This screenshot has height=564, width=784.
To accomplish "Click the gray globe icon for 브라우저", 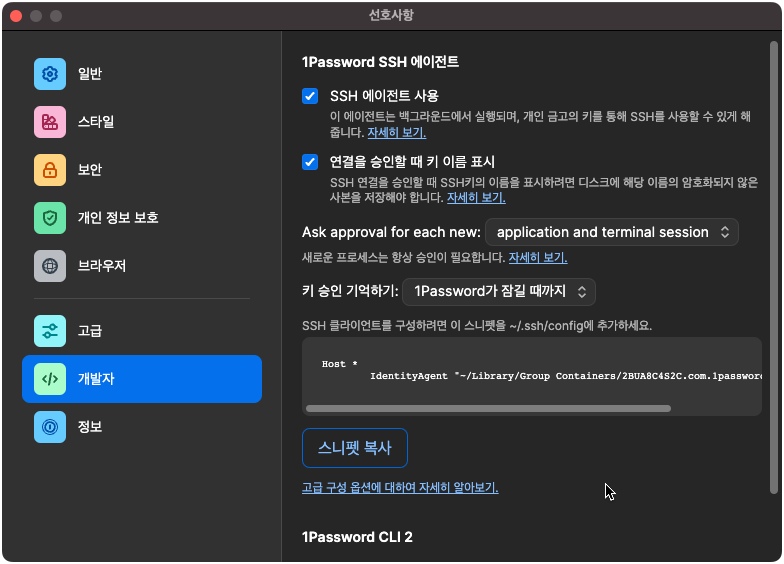I will 50,266.
